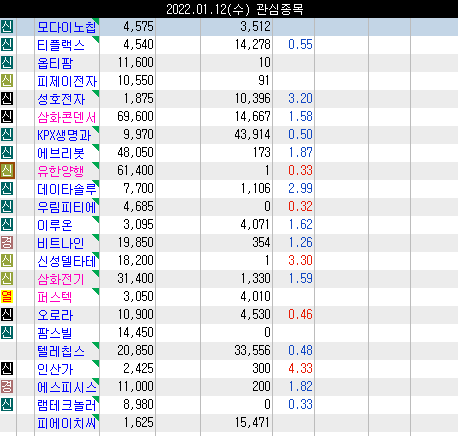Select the stock name 모다이노칩
Image resolution: width=458 pixels, height=436 pixels.
pyautogui.click(x=67, y=27)
